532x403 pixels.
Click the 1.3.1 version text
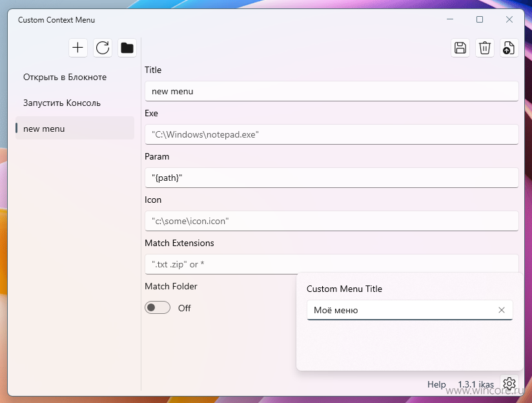pyautogui.click(x=467, y=384)
